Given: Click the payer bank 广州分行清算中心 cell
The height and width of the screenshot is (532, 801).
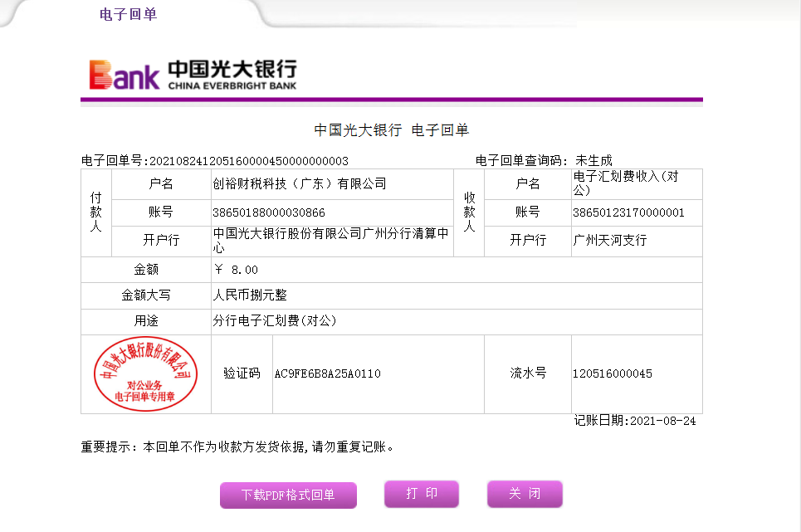Looking at the screenshot, I should pyautogui.click(x=331, y=241).
